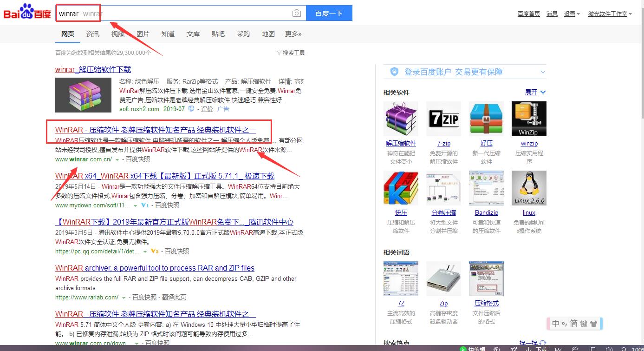Open the Linux penguin icon
This screenshot has height=351, width=644.
pos(529,188)
